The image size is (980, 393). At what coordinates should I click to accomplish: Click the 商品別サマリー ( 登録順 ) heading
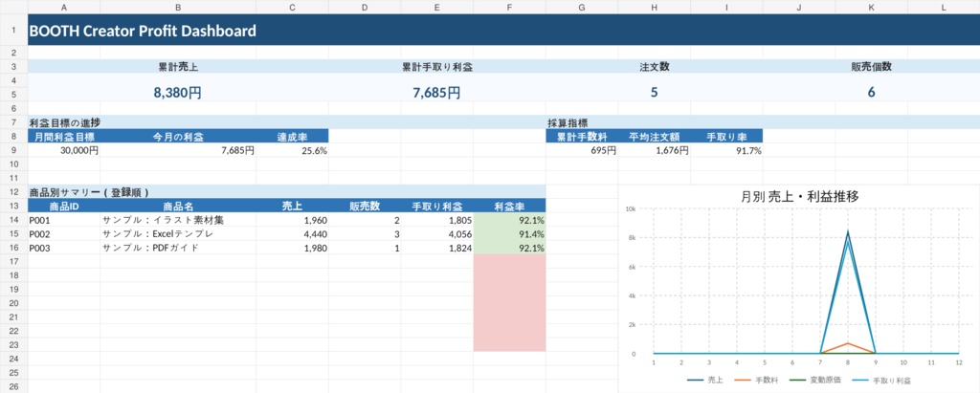89,192
